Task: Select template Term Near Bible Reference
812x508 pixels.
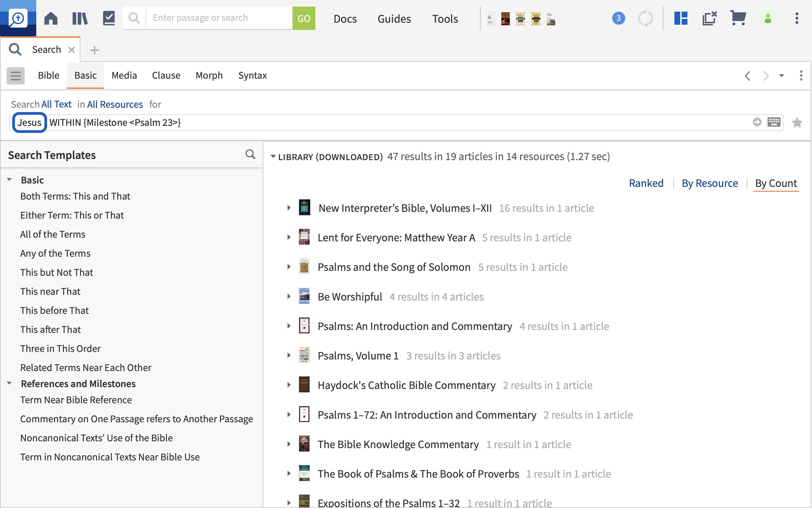Action: [x=76, y=400]
